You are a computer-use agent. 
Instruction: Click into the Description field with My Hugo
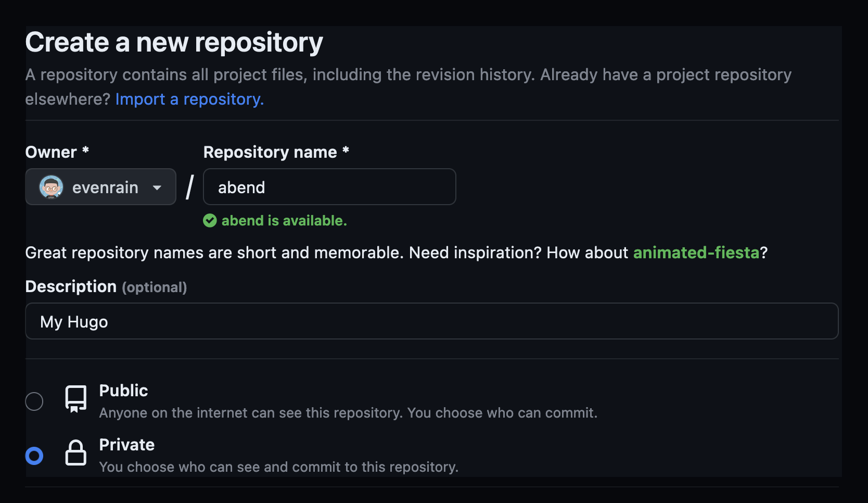point(431,321)
